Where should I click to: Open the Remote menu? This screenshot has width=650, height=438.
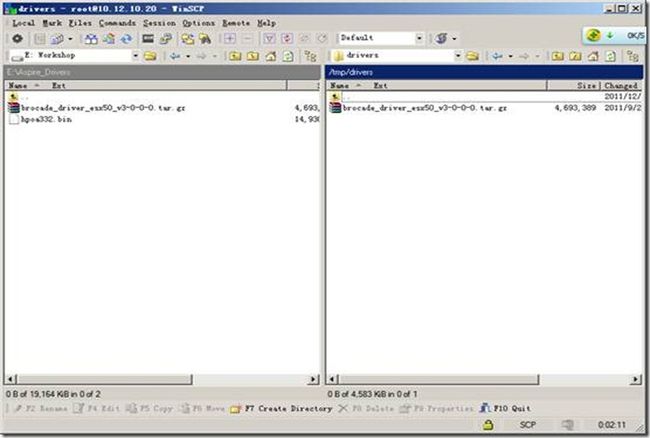click(236, 23)
